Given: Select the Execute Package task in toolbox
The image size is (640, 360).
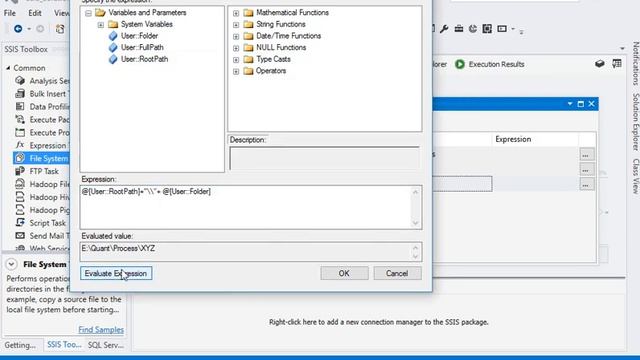Looking at the screenshot, I should [x=42, y=120].
